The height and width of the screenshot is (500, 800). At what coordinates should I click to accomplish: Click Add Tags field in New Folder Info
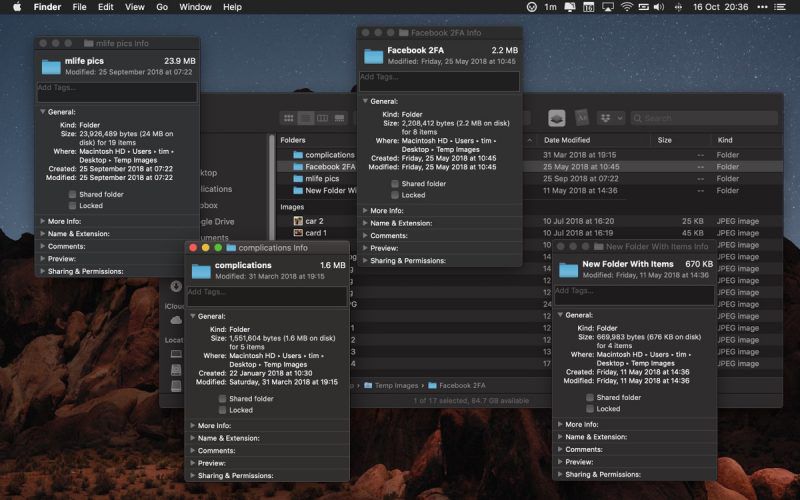(634, 295)
